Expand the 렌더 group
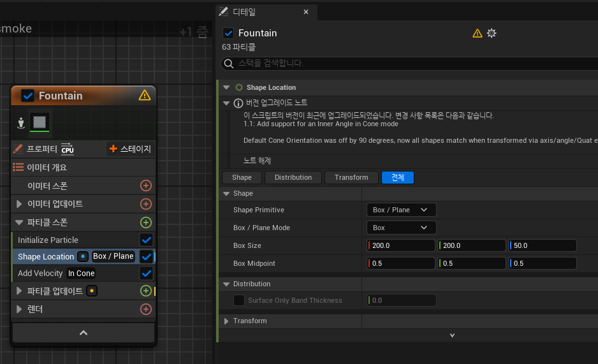 [18, 309]
